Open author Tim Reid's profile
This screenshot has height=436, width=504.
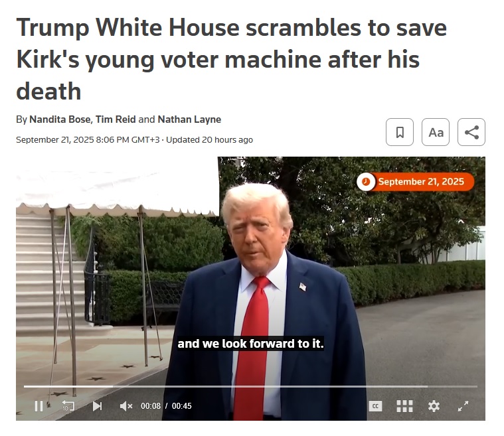coord(116,119)
